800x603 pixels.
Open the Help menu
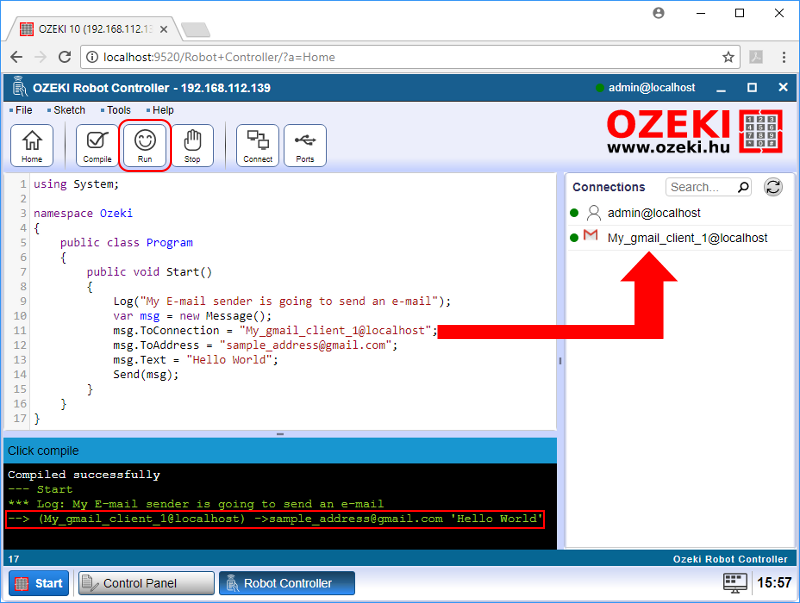tap(163, 110)
